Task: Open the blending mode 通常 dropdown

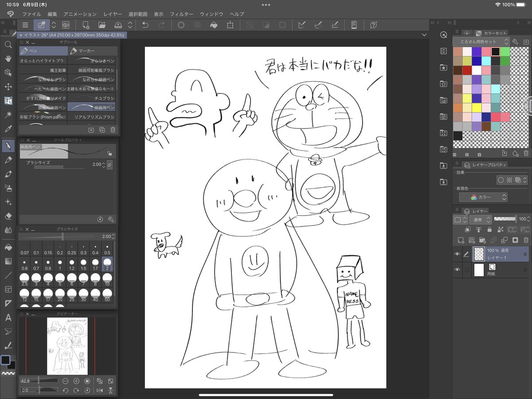Action: pos(481,219)
